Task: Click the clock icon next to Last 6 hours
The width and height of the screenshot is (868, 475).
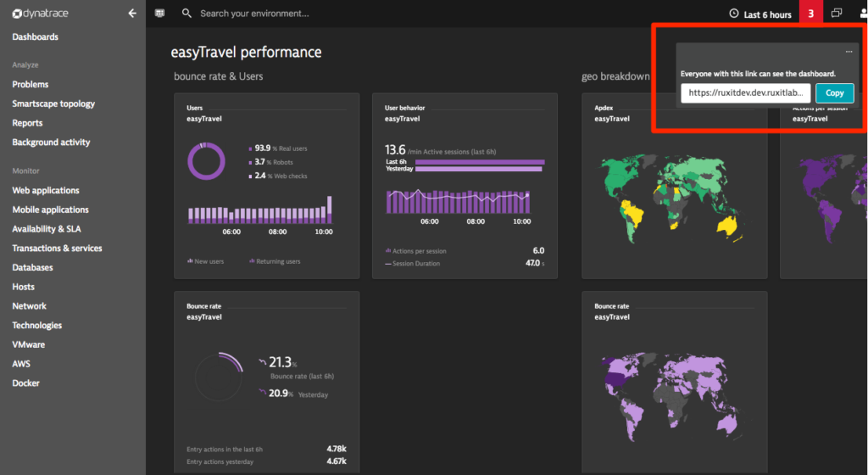Action: [x=734, y=14]
